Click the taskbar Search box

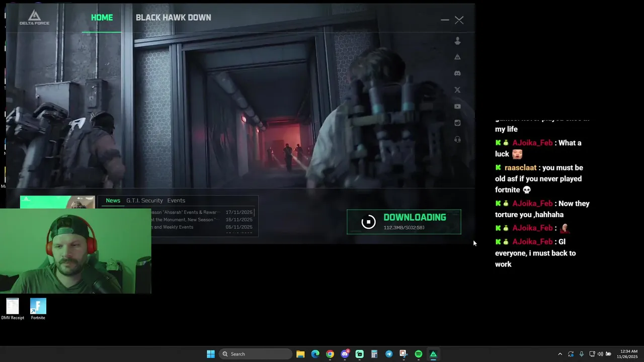pos(256,354)
